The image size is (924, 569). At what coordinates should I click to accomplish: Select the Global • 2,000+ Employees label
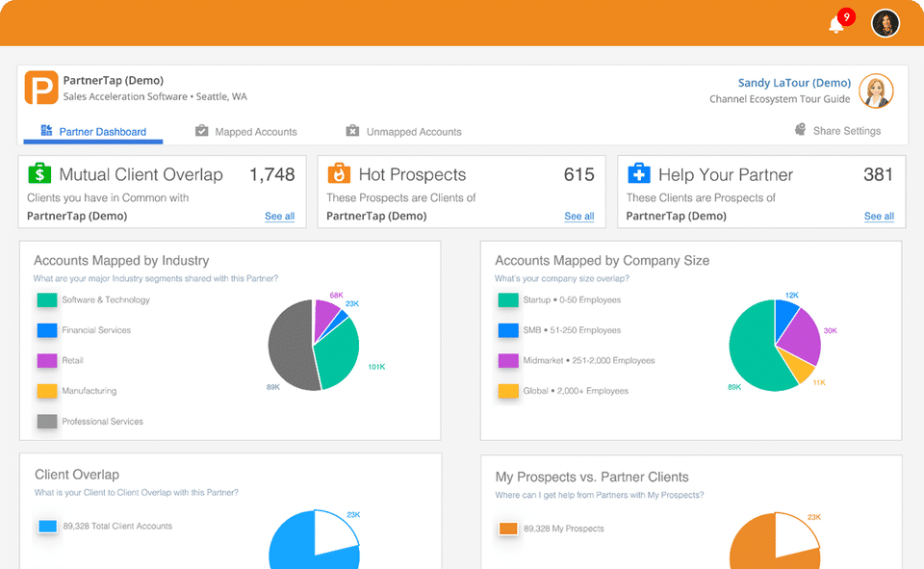[576, 391]
